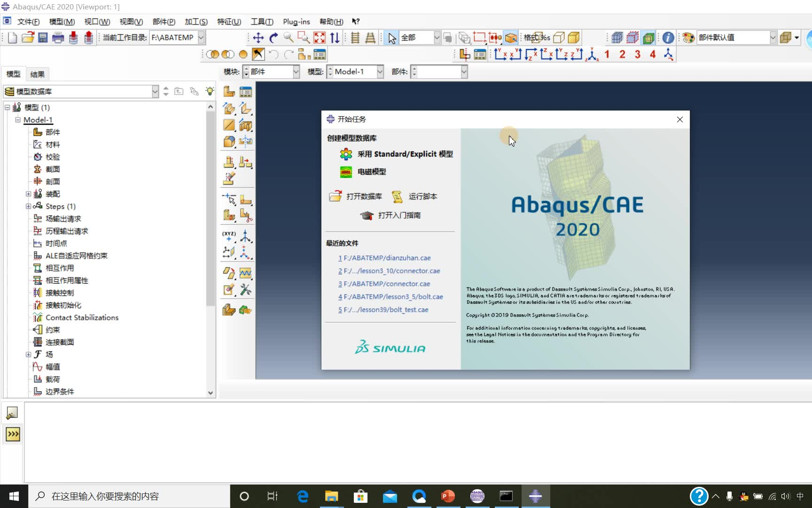Click the Save model database icon
812x508 pixels.
tap(43, 38)
